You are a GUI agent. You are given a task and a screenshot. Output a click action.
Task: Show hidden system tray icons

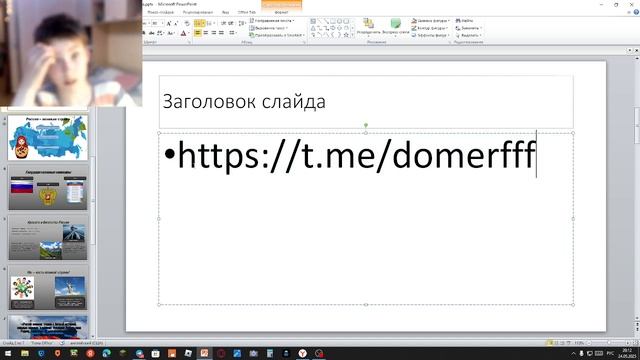573,353
